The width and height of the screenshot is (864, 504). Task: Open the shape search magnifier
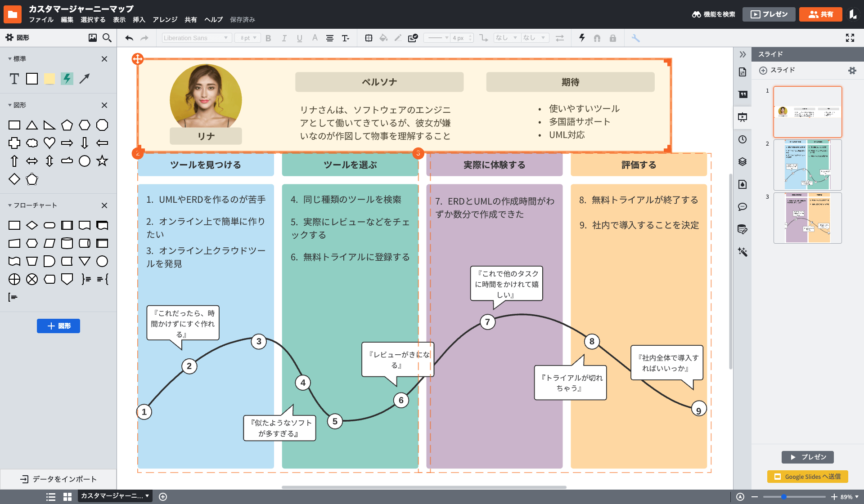(x=107, y=38)
